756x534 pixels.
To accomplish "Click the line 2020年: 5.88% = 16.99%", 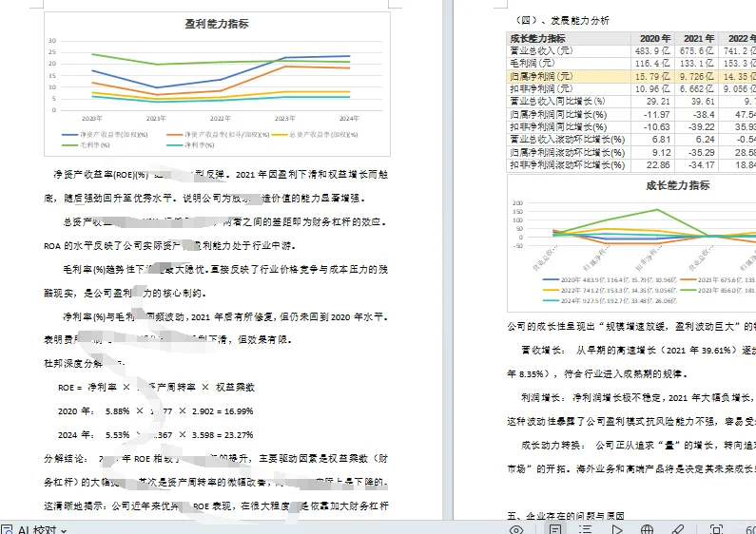I will point(155,411).
